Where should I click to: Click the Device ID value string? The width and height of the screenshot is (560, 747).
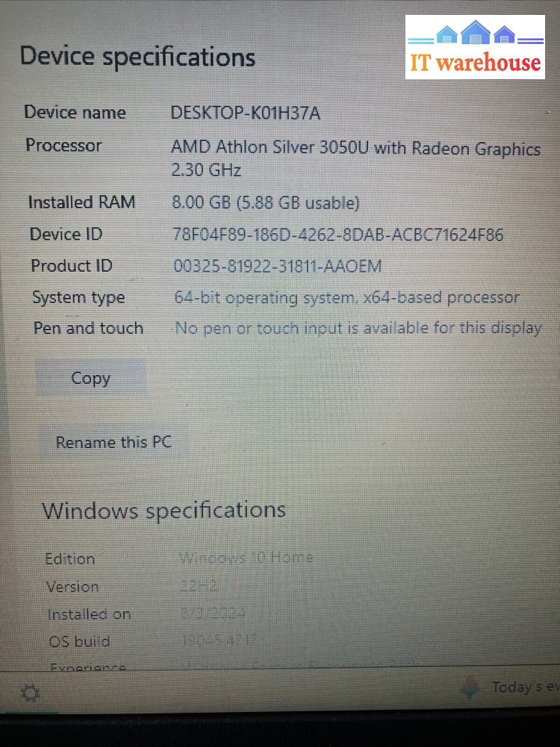[338, 235]
